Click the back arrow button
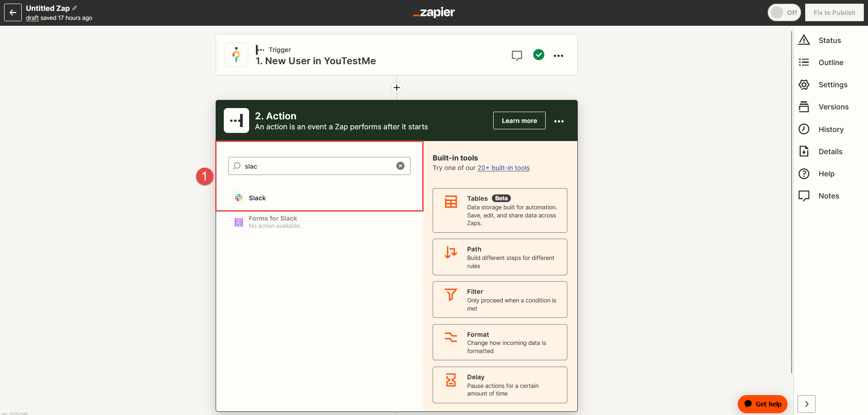Image resolution: width=868 pixels, height=415 pixels. [x=13, y=13]
